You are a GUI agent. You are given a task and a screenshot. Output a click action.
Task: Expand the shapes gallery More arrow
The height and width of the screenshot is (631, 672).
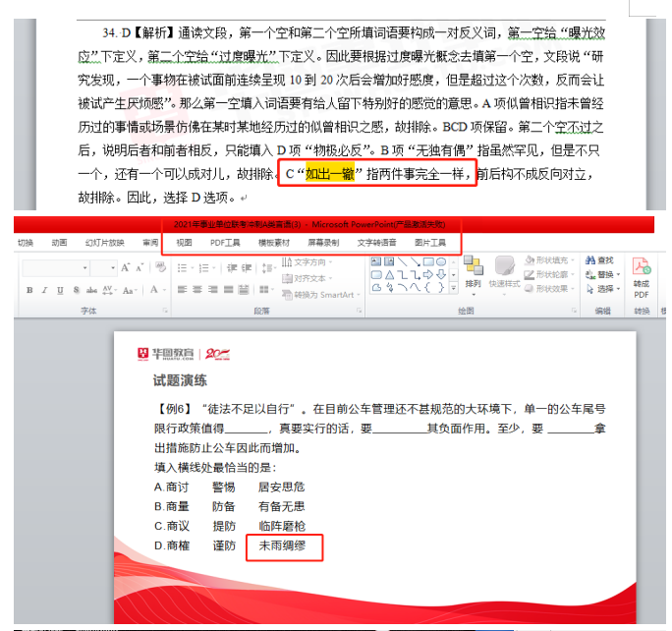point(454,289)
